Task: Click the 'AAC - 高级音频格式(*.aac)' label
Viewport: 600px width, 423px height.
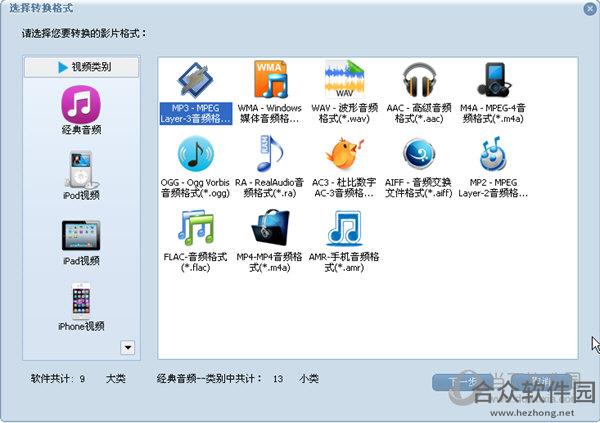Action: (x=419, y=113)
